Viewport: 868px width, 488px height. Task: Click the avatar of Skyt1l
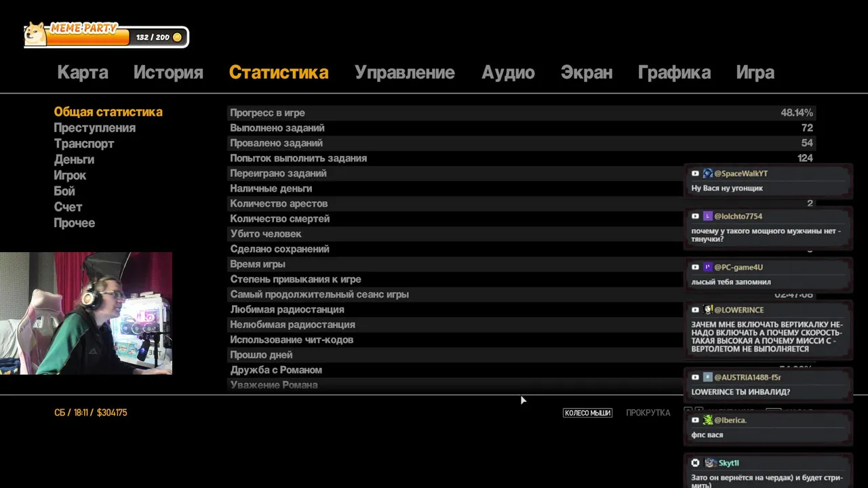pos(710,463)
